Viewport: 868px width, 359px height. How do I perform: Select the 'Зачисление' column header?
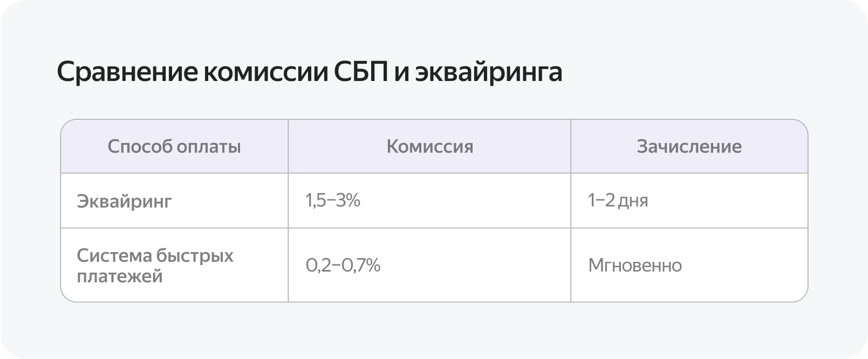coord(689,146)
